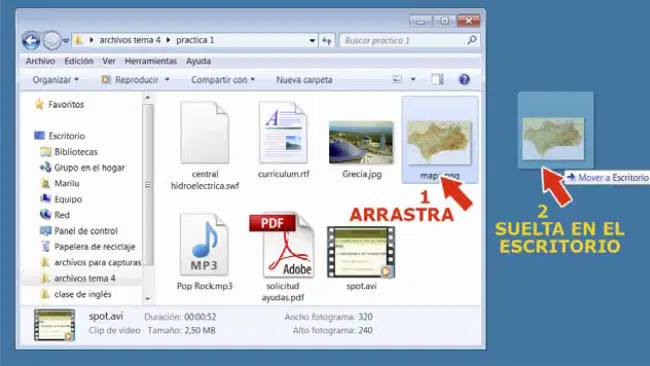This screenshot has width=650, height=366.
Task: Toggle the preview pane
Action: pyautogui.click(x=437, y=79)
